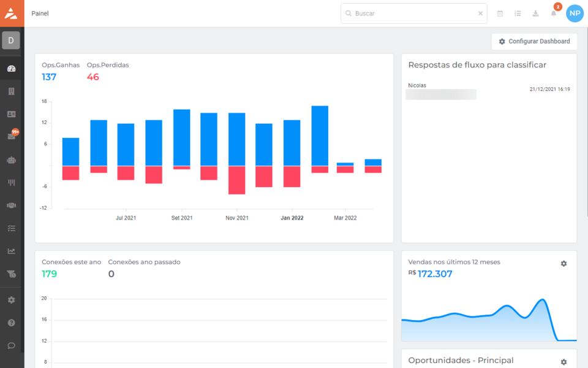Viewport: 588px width, 368px height.
Task: Click the Jan 2022 axis label
Action: pos(292,218)
